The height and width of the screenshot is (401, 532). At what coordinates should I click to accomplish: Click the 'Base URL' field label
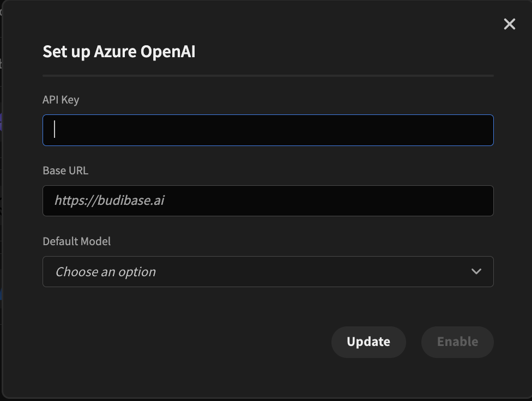click(x=65, y=171)
